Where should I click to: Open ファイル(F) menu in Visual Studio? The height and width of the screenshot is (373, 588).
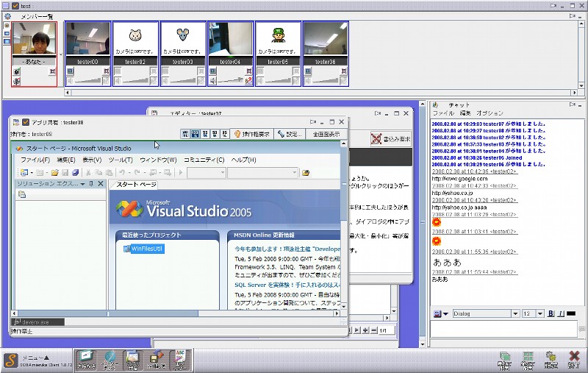pos(35,160)
